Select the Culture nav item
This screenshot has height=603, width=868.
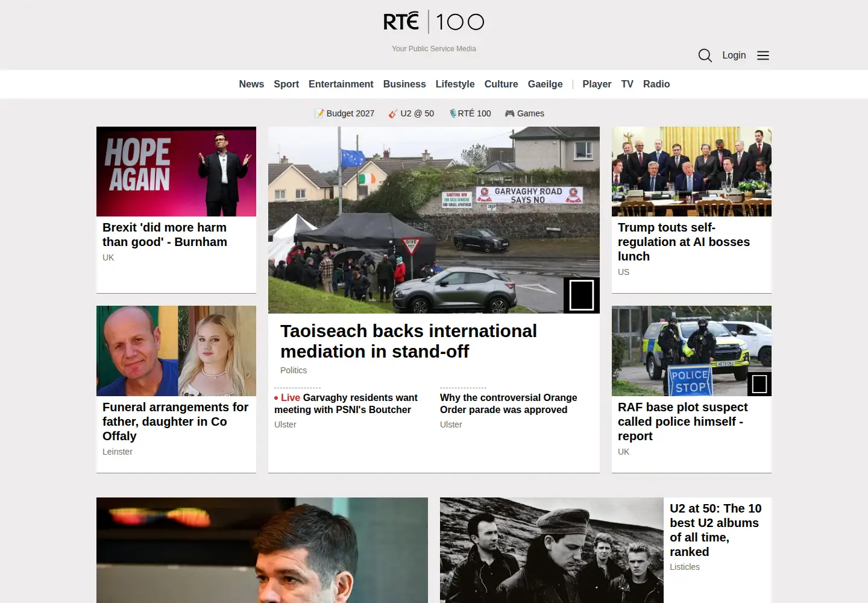coord(502,84)
